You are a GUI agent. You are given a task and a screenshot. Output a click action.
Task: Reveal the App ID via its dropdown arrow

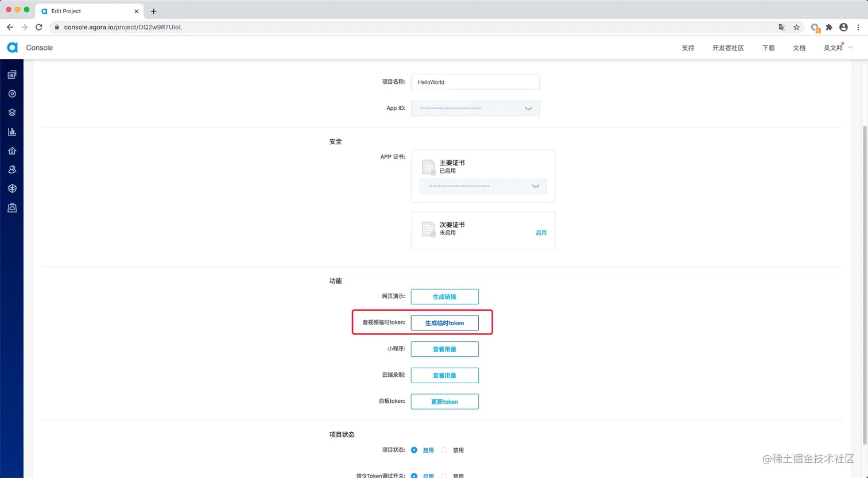(528, 108)
